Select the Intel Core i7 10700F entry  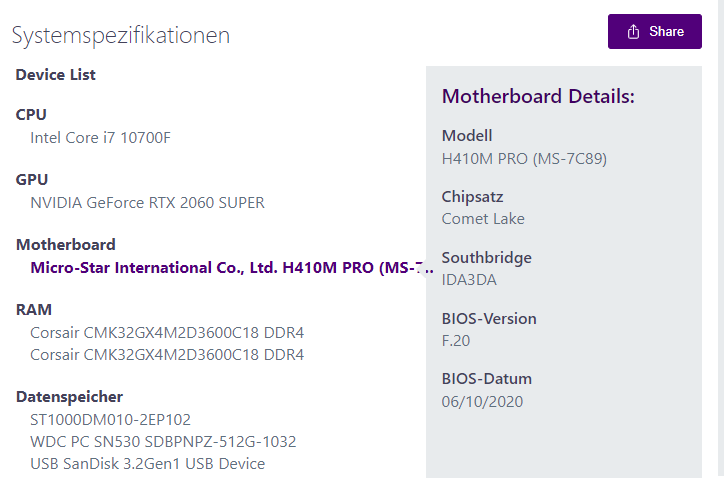click(x=100, y=137)
